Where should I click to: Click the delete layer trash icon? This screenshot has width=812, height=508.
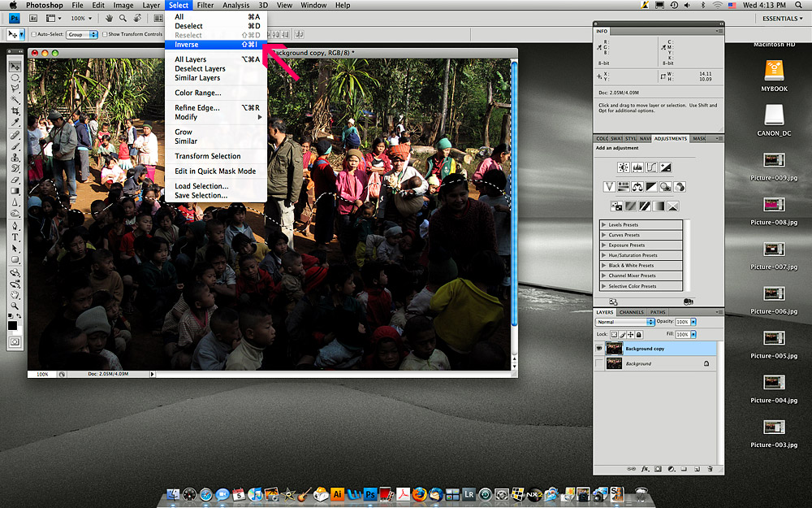(x=710, y=469)
